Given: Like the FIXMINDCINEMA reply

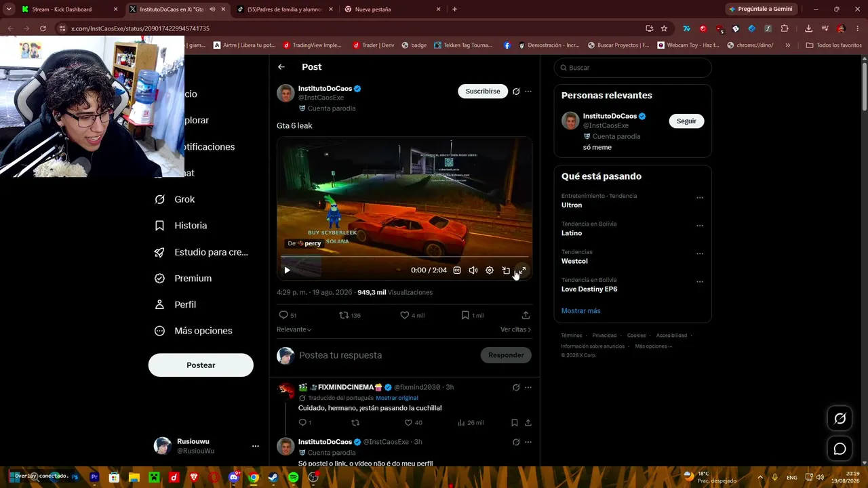Looking at the screenshot, I should click(x=408, y=423).
